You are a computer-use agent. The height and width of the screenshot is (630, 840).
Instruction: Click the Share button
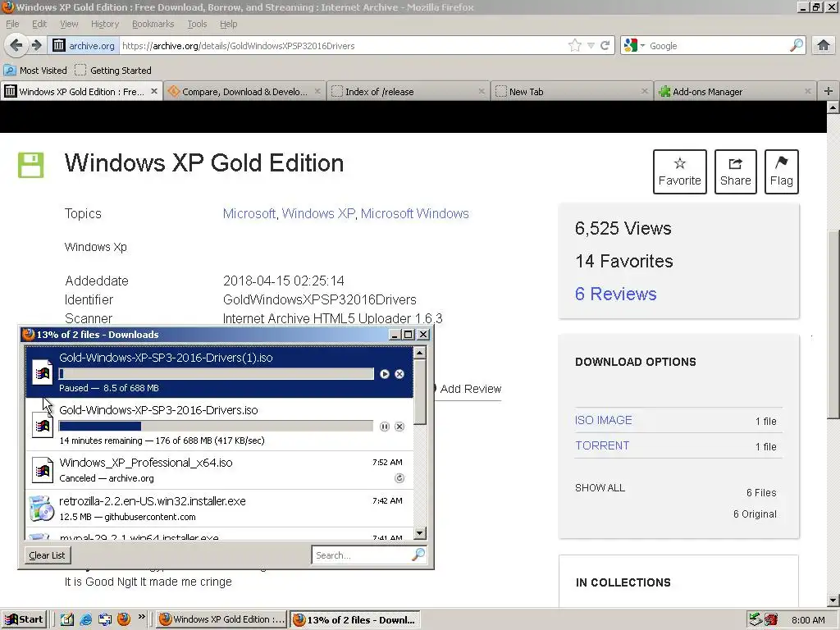(736, 171)
